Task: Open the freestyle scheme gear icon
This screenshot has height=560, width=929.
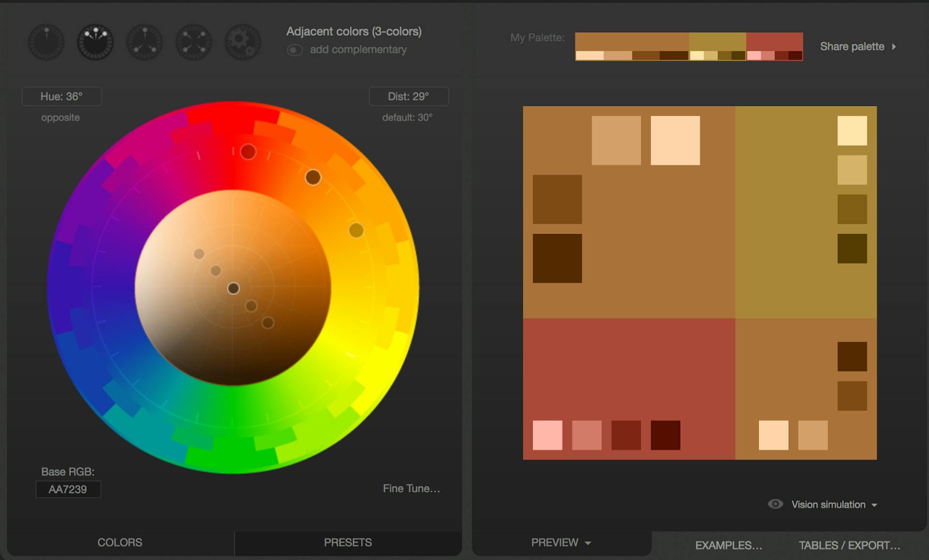Action: point(242,42)
